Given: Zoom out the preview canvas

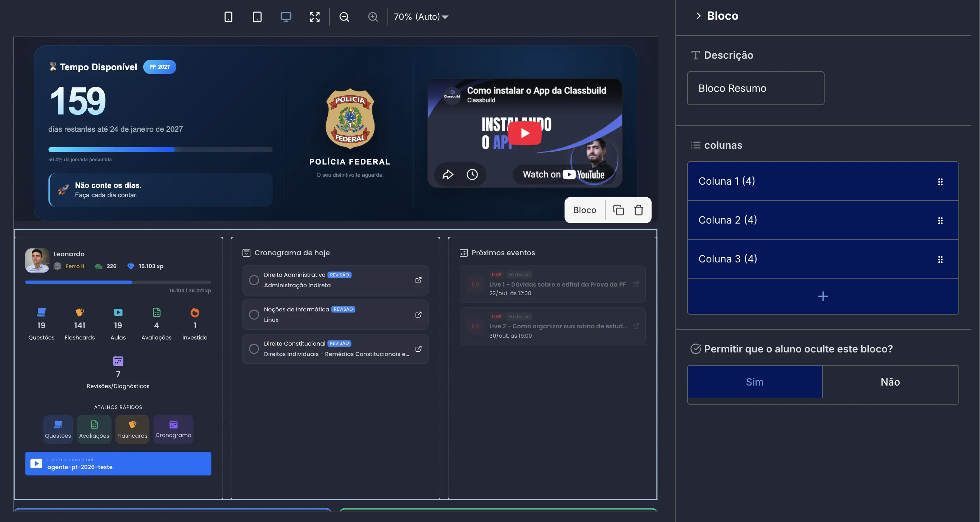Looking at the screenshot, I should click(x=344, y=17).
